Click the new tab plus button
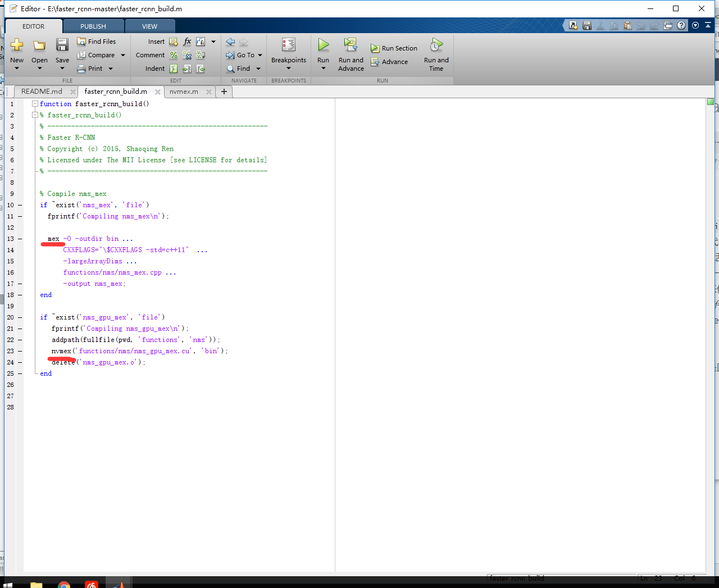719x588 pixels. [224, 91]
